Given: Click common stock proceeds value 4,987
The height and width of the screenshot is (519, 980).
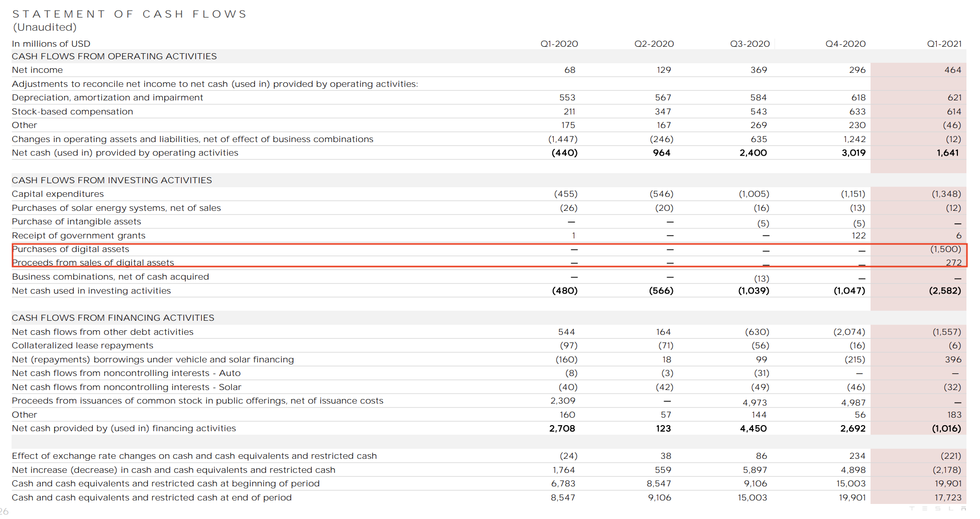Looking at the screenshot, I should coord(853,403).
